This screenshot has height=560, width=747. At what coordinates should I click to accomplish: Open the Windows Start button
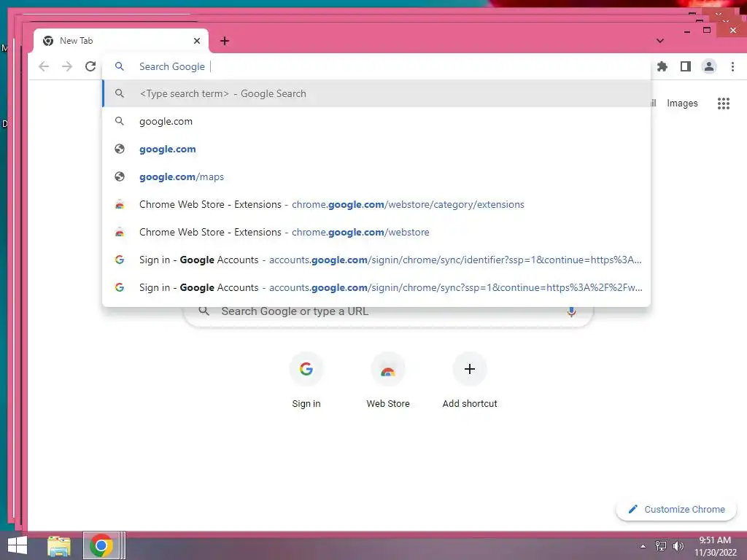18,545
